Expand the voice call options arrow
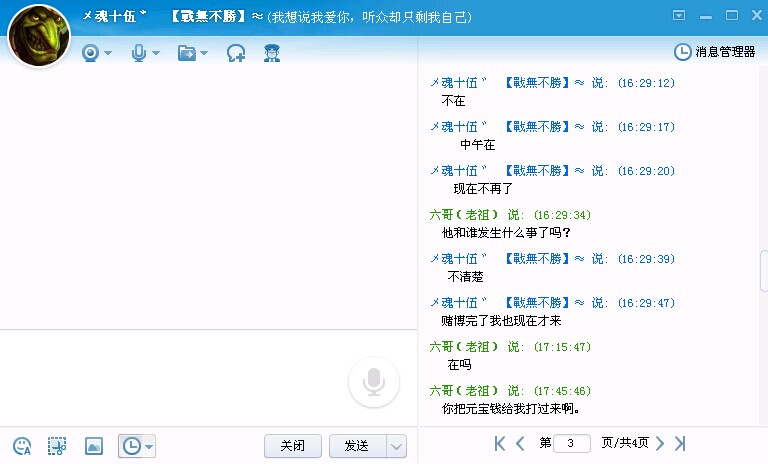The height and width of the screenshot is (464, 768). pos(156,54)
